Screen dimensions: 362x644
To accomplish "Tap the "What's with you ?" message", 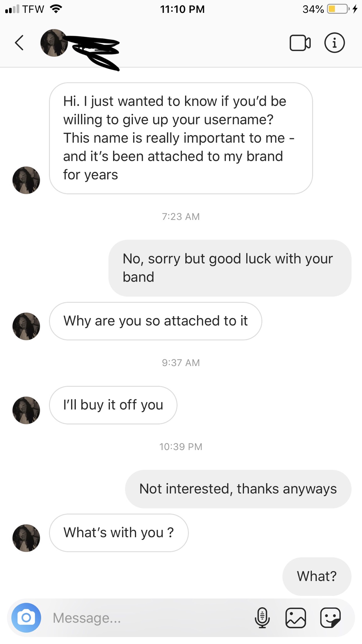I will tap(119, 533).
